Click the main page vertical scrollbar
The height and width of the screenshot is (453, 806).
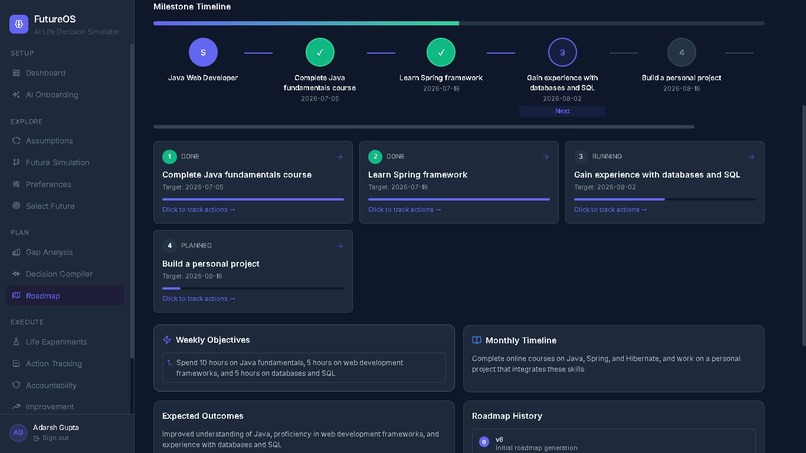803,225
